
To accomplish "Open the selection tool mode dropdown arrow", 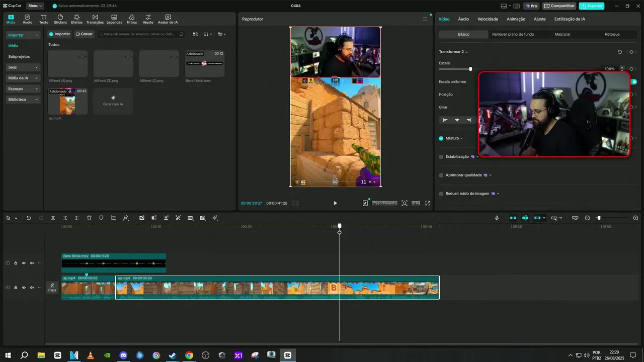I will click(16, 218).
